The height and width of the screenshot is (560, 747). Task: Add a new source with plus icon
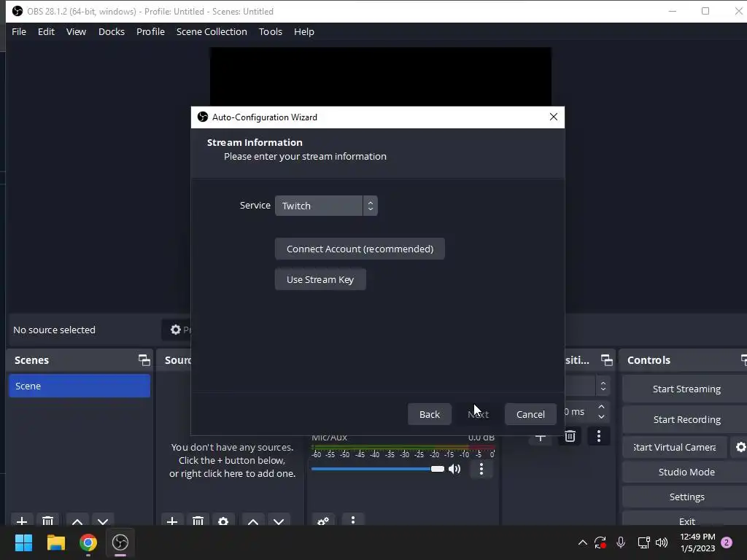172,521
